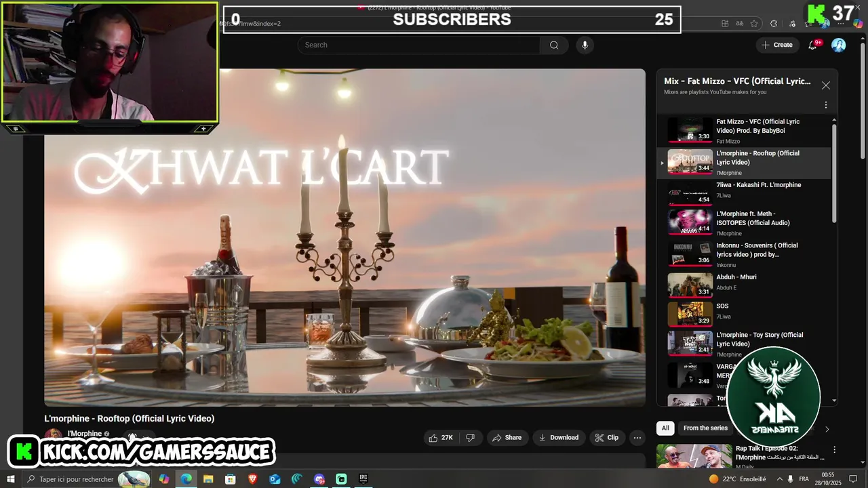Viewport: 868px width, 488px height.
Task: Show more filter chips with right chevron
Action: (x=827, y=429)
